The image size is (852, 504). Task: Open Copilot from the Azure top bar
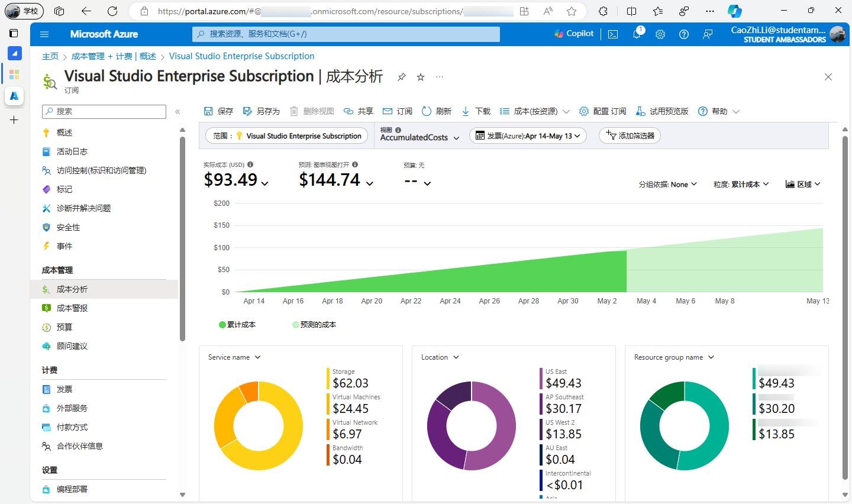(x=573, y=34)
